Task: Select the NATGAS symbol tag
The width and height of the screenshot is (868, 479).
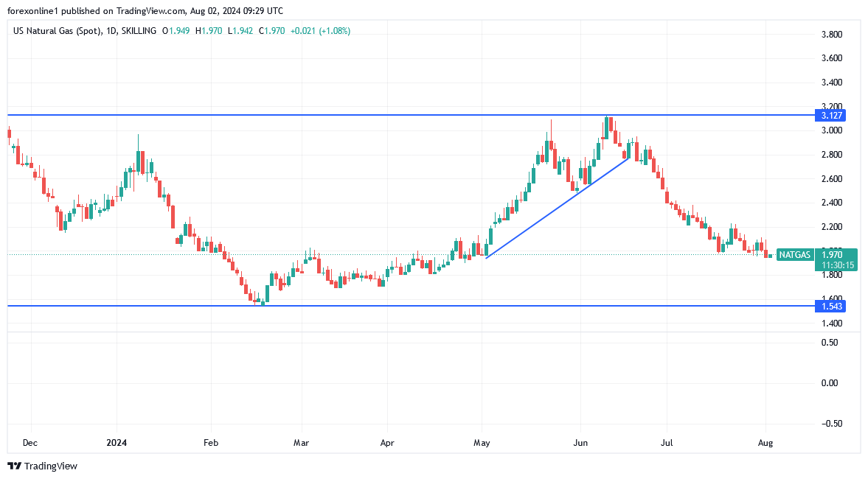Action: pyautogui.click(x=794, y=255)
